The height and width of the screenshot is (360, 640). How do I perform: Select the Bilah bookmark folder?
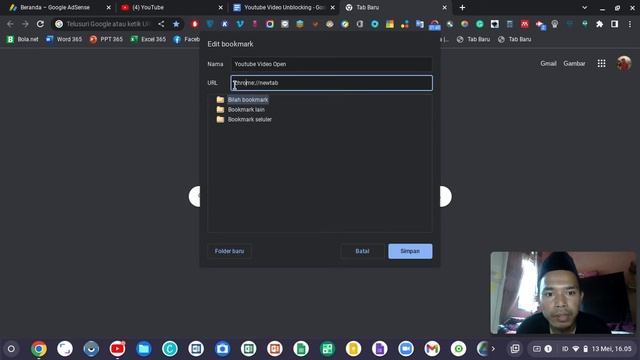[248, 100]
